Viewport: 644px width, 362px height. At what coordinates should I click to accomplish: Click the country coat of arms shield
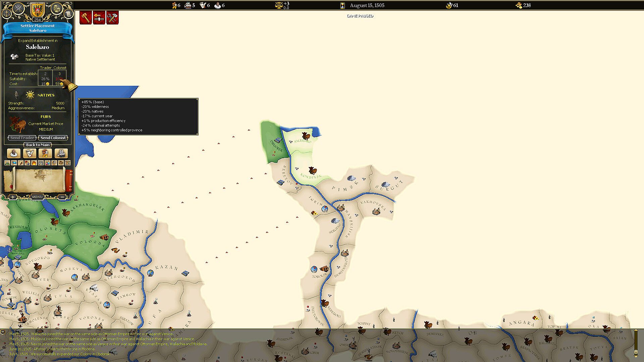(37, 9)
